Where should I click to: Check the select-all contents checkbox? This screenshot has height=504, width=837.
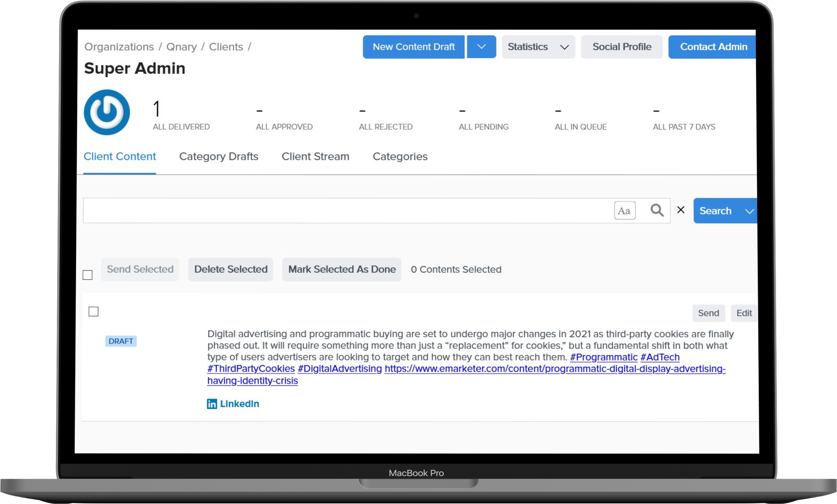click(x=88, y=275)
